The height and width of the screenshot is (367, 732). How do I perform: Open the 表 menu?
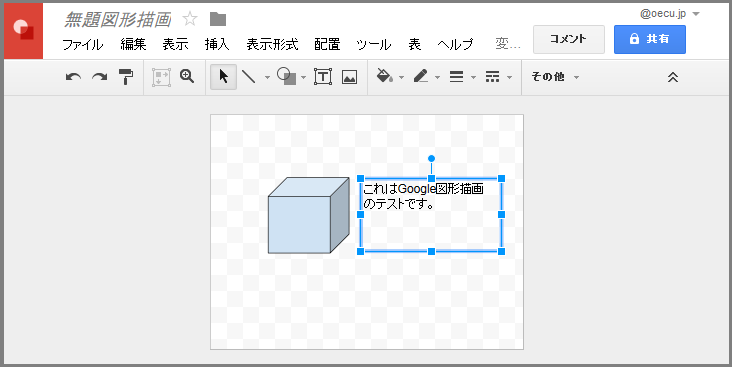[x=415, y=44]
